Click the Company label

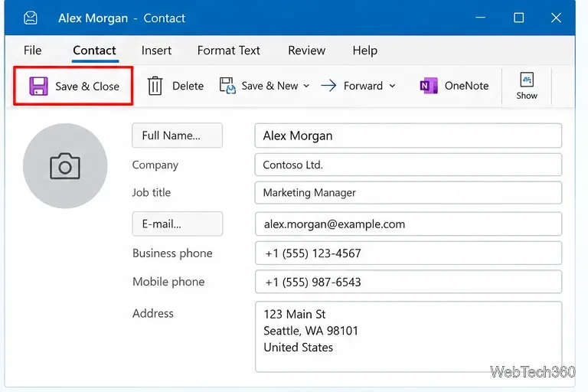coord(155,165)
